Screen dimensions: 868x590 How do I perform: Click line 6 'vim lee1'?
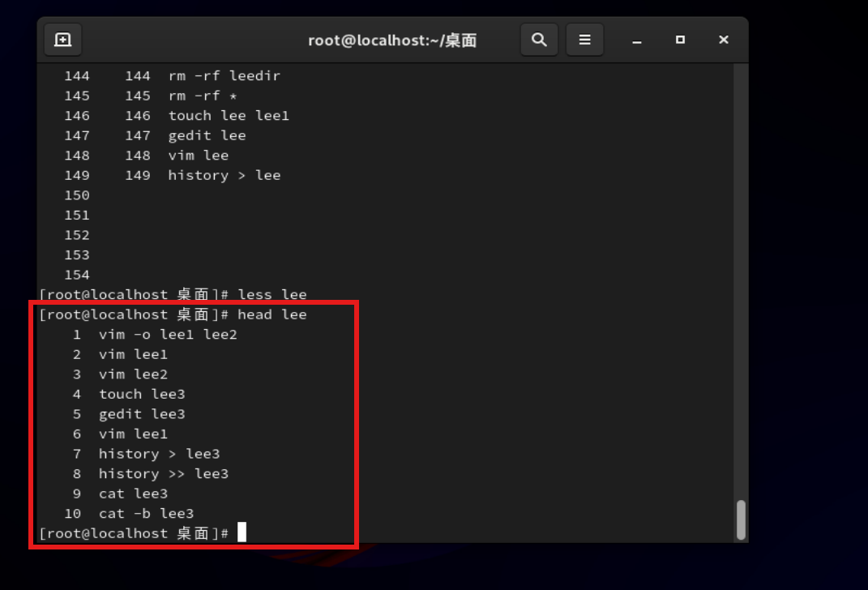133,434
